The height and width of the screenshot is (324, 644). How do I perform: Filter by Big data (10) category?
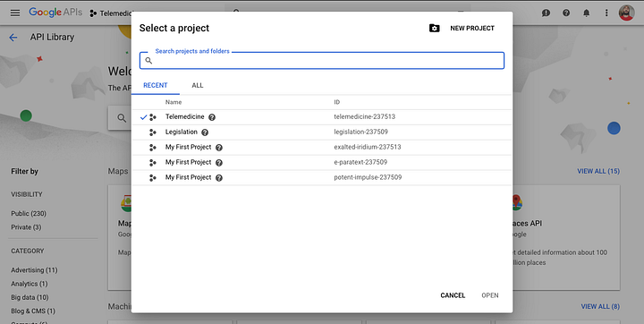coord(30,297)
